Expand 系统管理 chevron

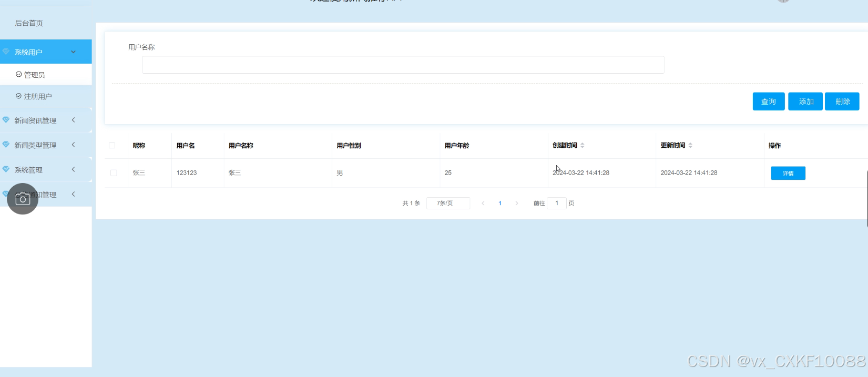(74, 169)
